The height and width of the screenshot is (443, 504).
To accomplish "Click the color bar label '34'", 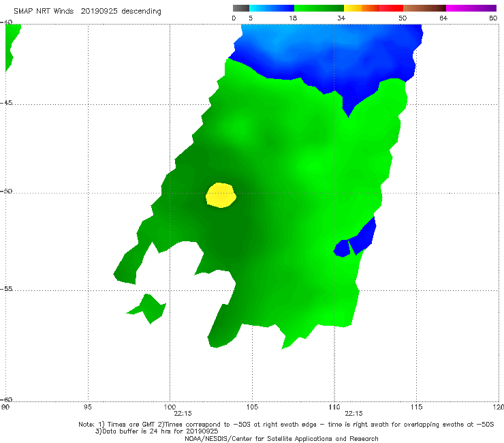I will pyautogui.click(x=341, y=18).
